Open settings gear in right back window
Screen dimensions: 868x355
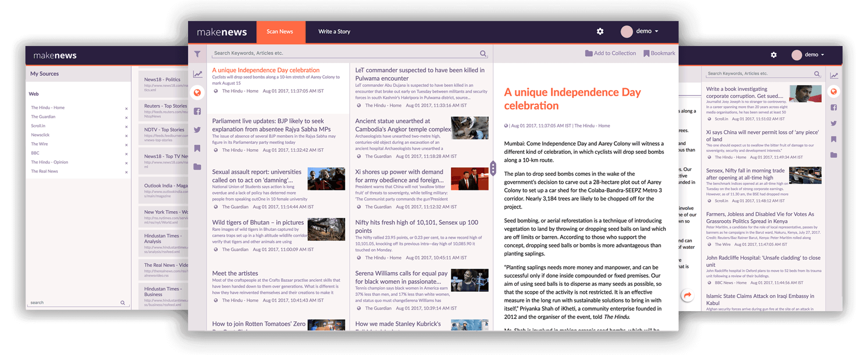(x=774, y=55)
